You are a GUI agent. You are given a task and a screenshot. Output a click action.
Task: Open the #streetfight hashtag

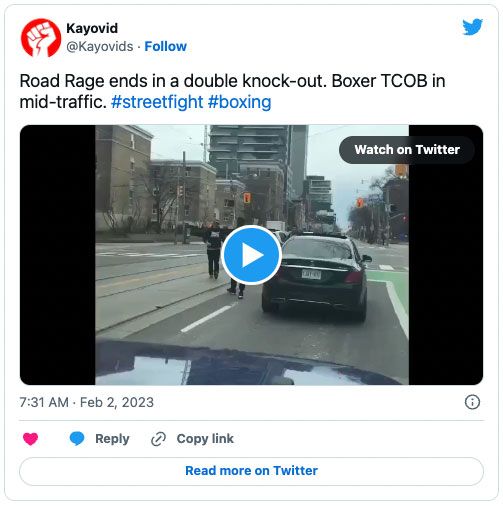157,102
